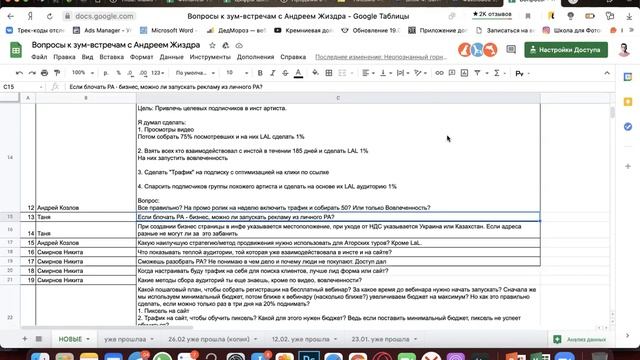Open the text color picker
Viewport: 640px width, 360px height.
(x=298, y=73)
